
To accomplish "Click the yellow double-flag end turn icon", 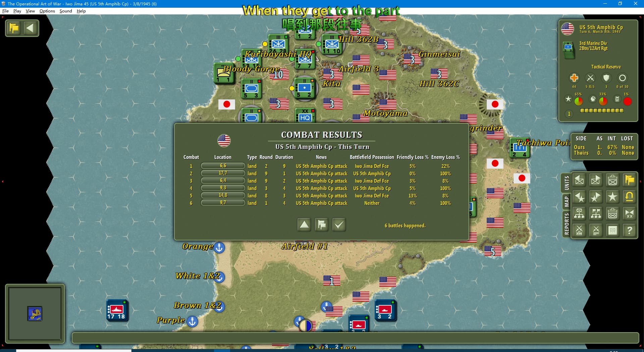I will [629, 180].
